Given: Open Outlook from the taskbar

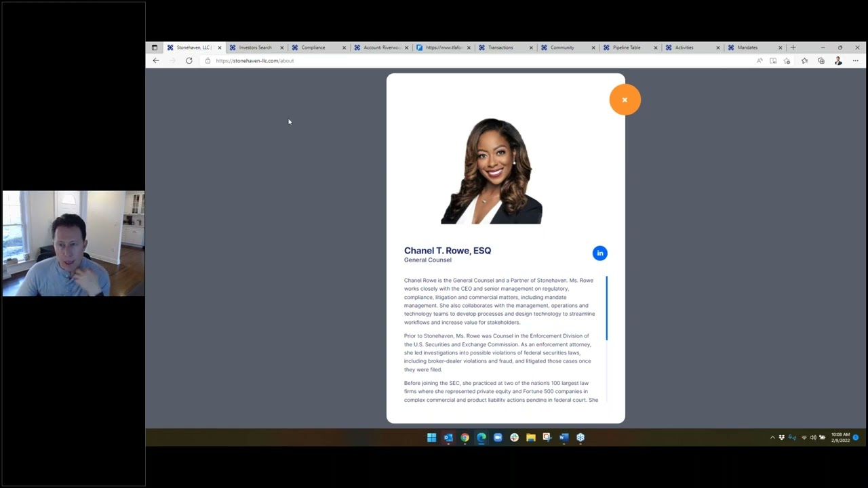Looking at the screenshot, I should pos(448,437).
